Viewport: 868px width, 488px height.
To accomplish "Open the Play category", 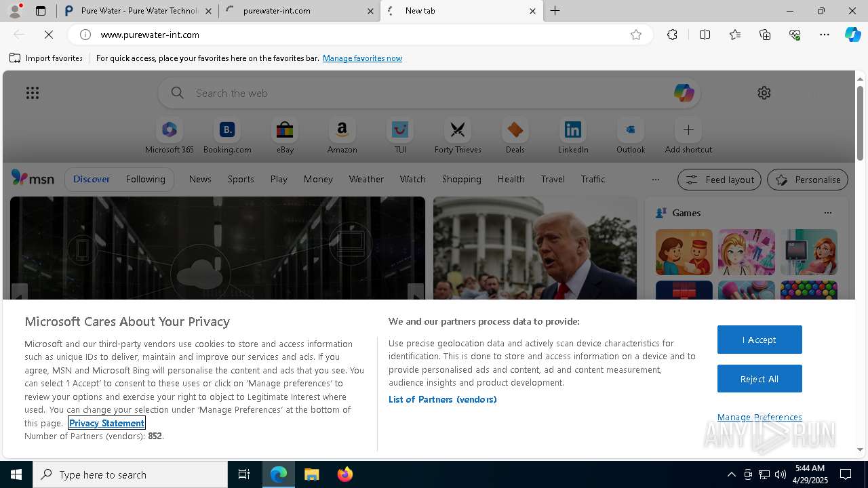I will [279, 179].
